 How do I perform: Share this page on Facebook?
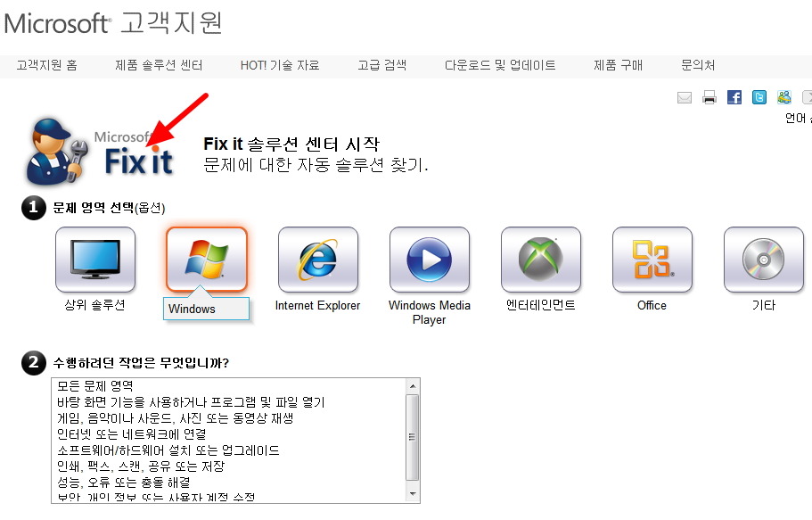pos(734,97)
